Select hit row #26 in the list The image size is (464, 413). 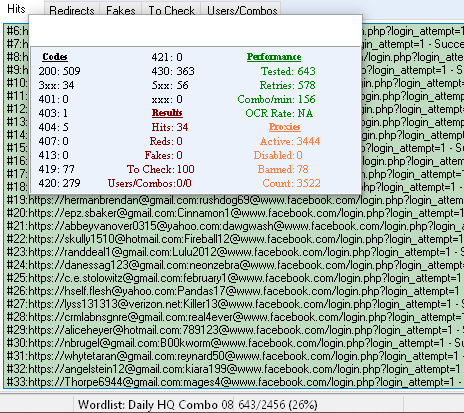[233, 291]
